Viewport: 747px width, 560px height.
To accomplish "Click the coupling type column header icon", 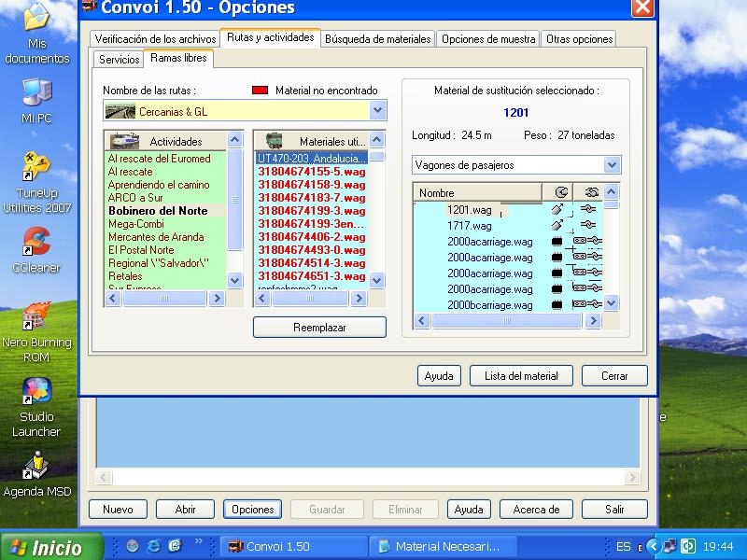I will pyautogui.click(x=590, y=192).
